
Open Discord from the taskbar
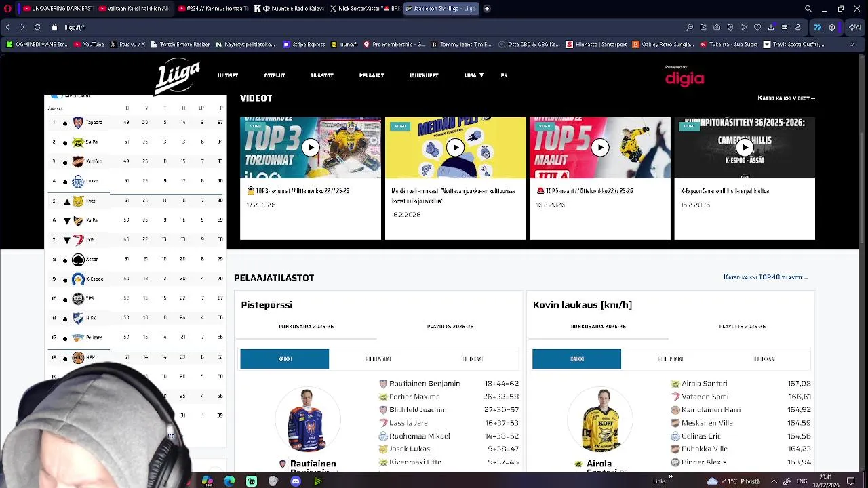click(296, 481)
